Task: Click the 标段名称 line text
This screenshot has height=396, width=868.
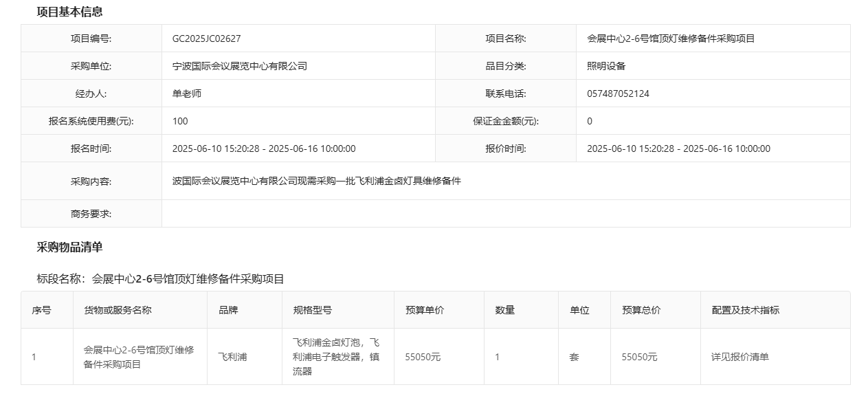Action: pyautogui.click(x=160, y=279)
